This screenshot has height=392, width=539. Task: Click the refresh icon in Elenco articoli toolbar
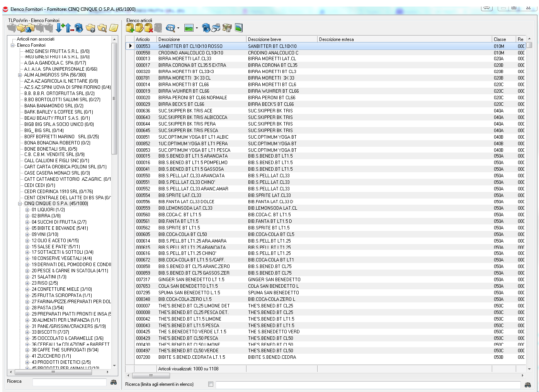pos(206,28)
